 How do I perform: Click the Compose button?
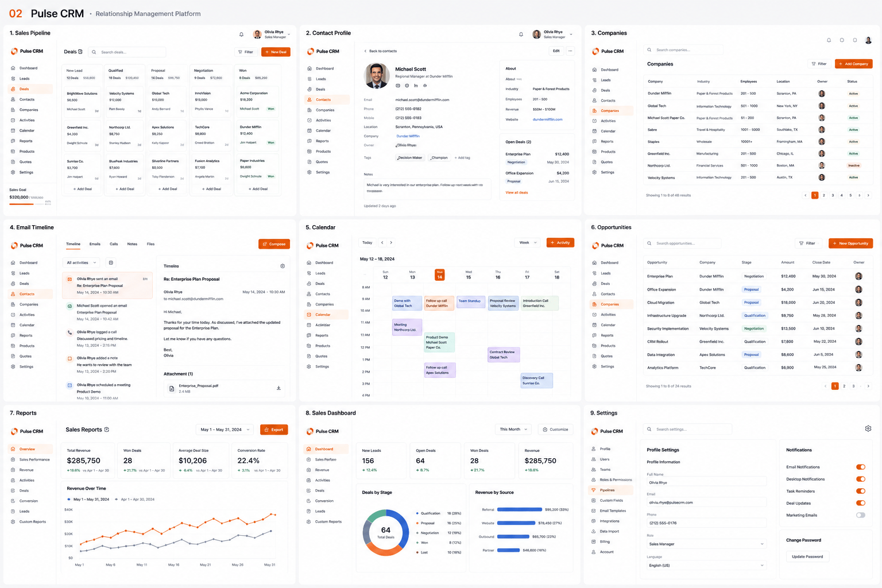tap(274, 244)
